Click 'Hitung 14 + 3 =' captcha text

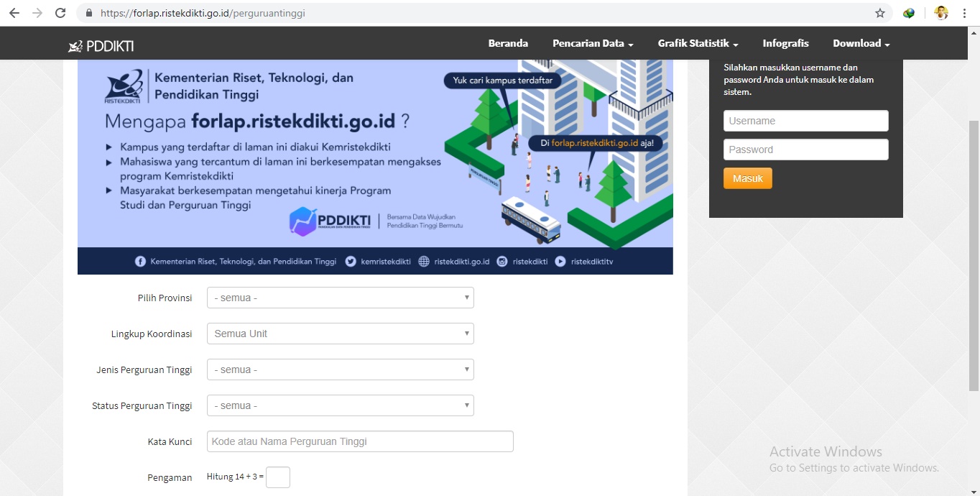coord(236,477)
